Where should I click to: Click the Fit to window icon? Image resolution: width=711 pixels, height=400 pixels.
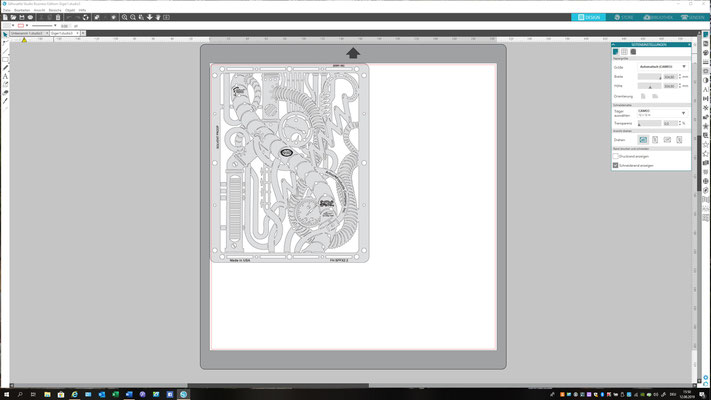click(x=166, y=17)
